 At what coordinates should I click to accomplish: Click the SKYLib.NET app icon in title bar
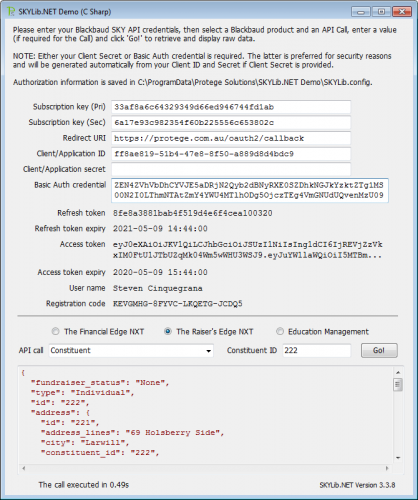click(11, 12)
